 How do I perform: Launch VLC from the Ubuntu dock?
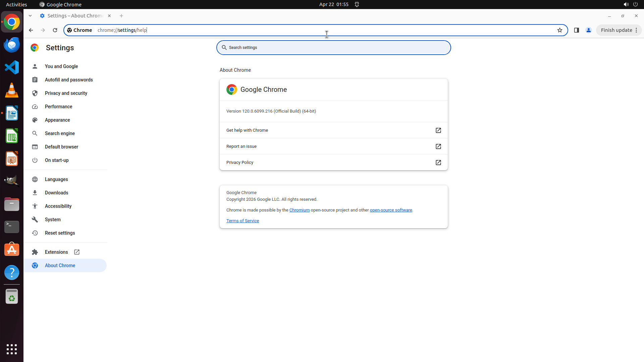[x=12, y=90]
